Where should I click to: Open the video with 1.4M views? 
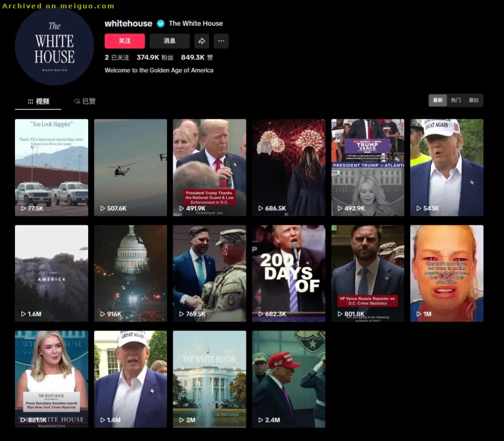(131, 379)
